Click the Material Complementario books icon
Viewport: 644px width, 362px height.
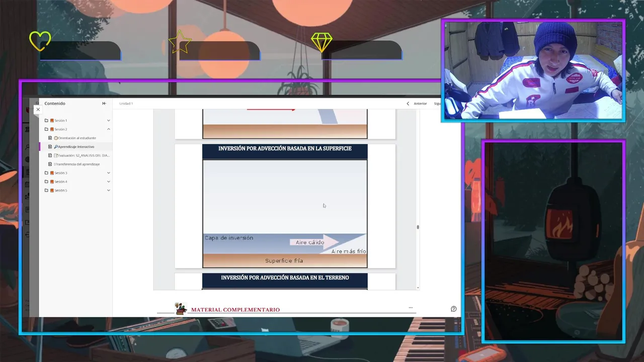[x=181, y=308]
